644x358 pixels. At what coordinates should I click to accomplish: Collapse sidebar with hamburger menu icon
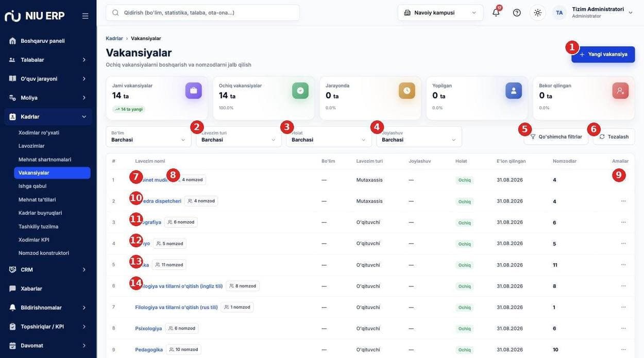tap(85, 16)
